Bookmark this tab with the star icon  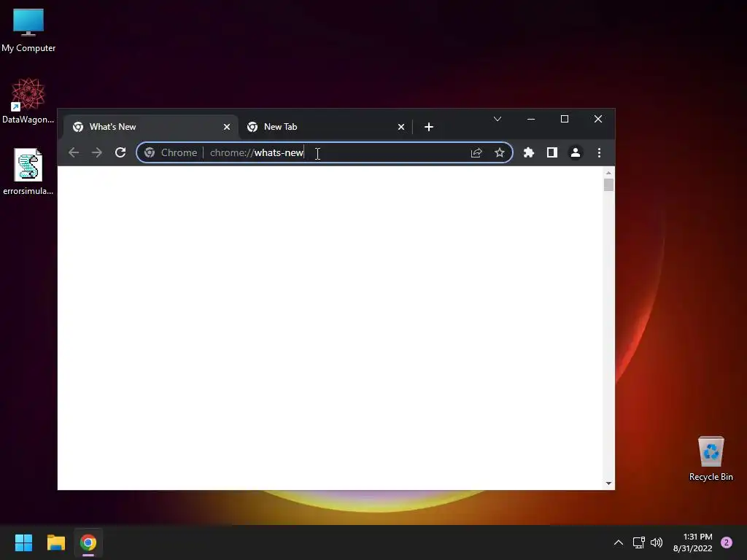click(499, 152)
